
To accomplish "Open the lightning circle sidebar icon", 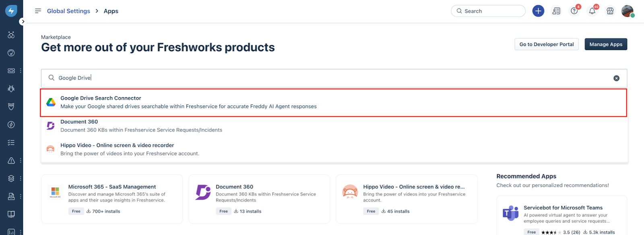I will coord(11,125).
